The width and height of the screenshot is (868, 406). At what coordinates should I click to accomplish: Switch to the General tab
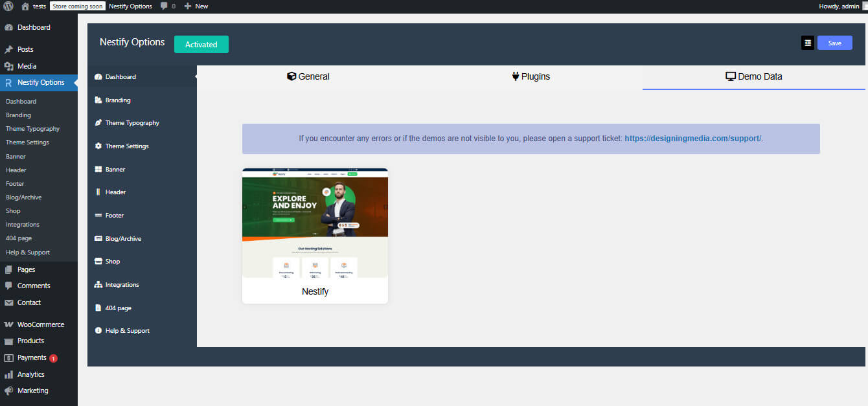(308, 76)
